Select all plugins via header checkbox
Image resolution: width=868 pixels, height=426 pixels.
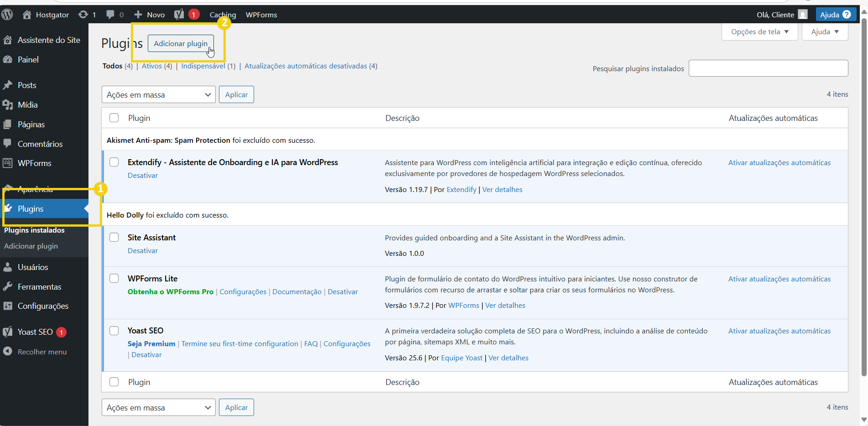(x=114, y=118)
